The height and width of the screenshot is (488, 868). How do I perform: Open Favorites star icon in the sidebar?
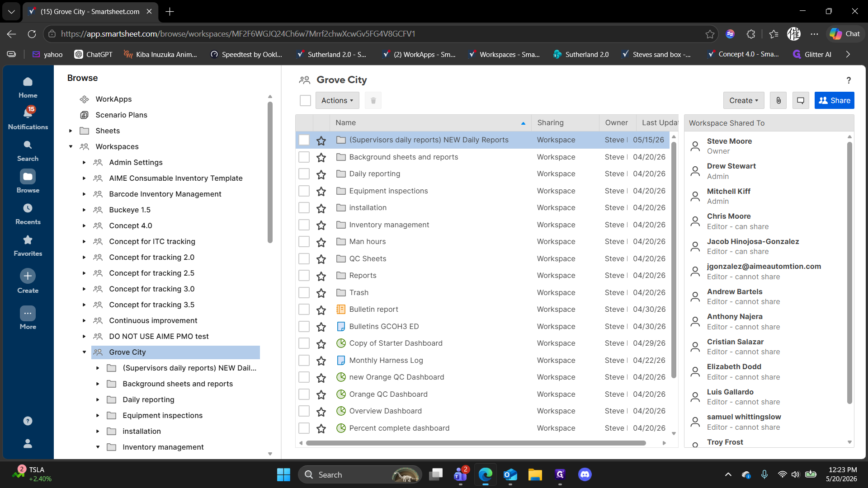[x=28, y=240]
